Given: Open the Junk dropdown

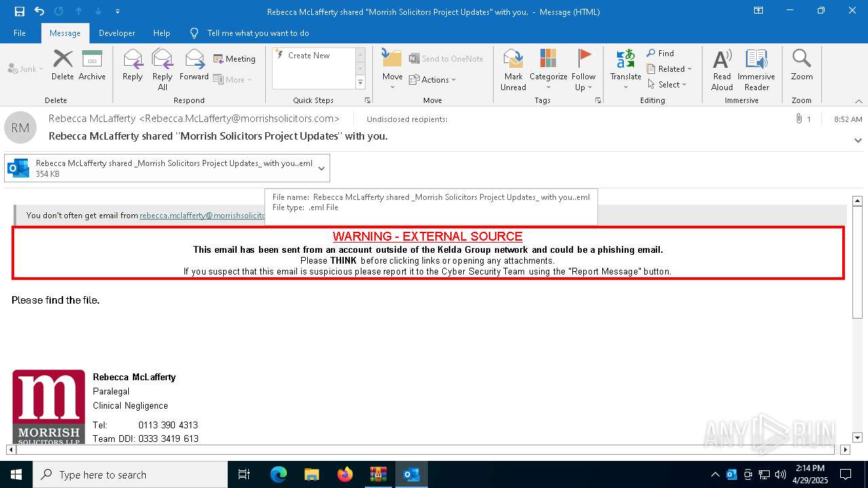Looking at the screenshot, I should tap(26, 69).
